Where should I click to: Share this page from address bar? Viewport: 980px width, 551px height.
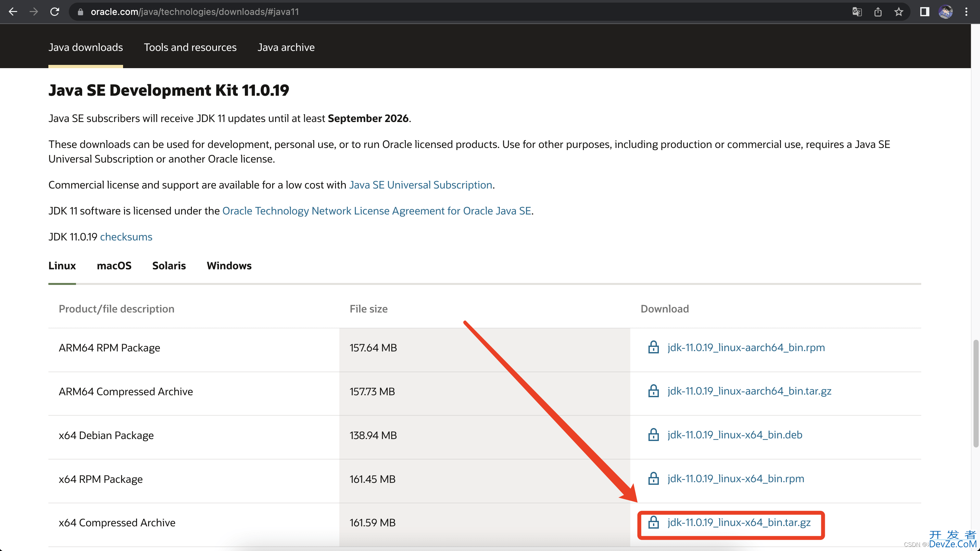[878, 12]
